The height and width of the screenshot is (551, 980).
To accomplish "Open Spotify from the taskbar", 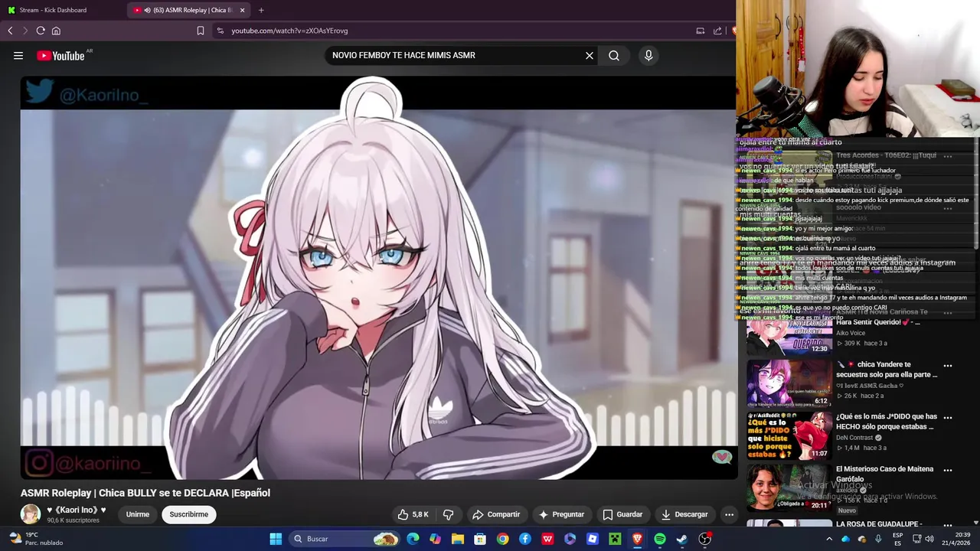I will click(660, 539).
